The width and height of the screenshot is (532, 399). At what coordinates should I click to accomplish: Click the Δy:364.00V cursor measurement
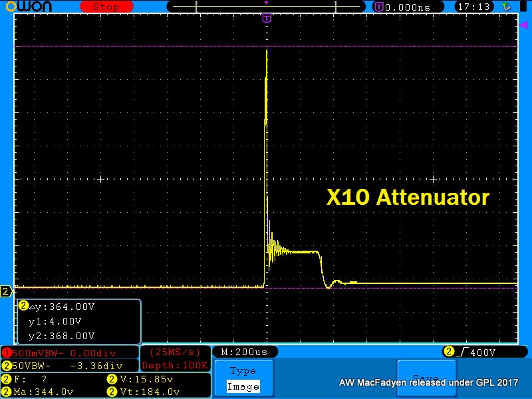63,307
